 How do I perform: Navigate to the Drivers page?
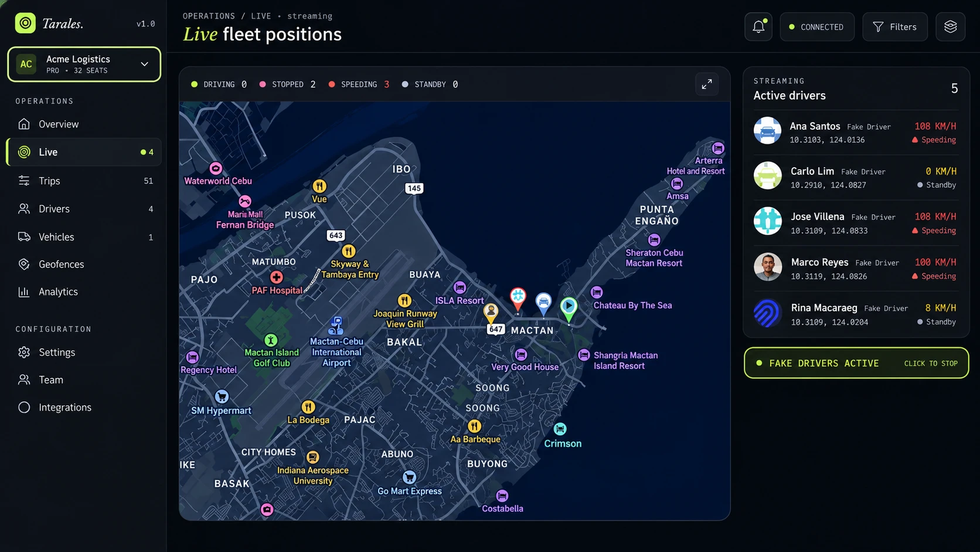pyautogui.click(x=84, y=209)
